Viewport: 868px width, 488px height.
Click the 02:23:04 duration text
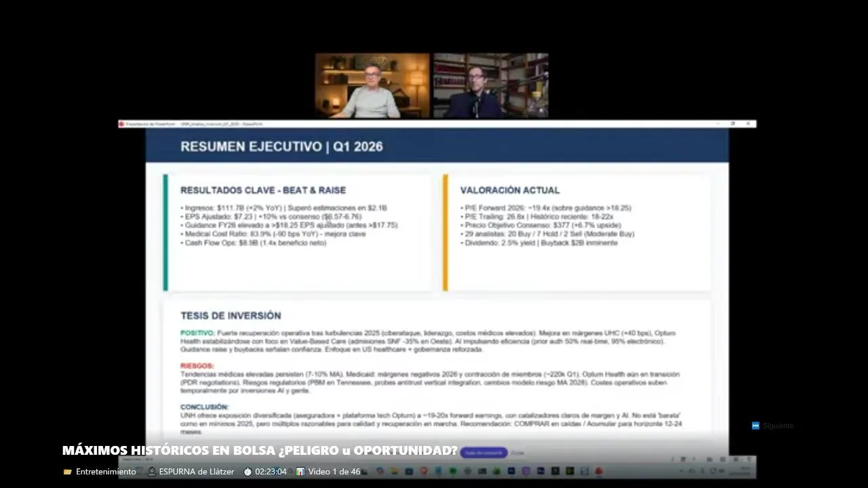[271, 472]
